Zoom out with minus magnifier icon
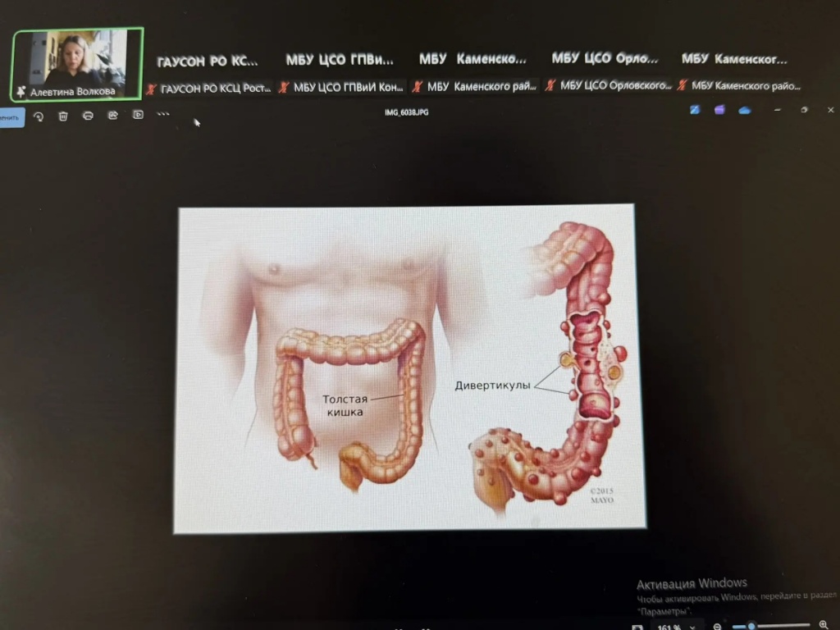 (717, 627)
